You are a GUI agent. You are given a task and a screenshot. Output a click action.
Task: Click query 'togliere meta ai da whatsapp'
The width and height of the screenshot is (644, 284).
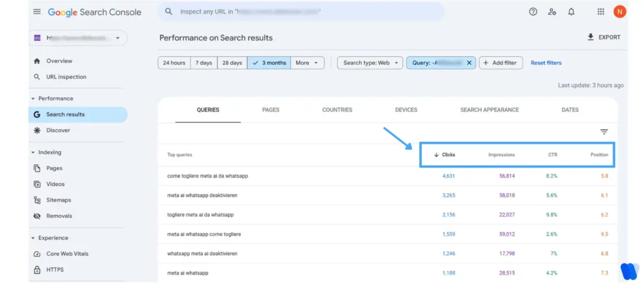[x=201, y=215]
